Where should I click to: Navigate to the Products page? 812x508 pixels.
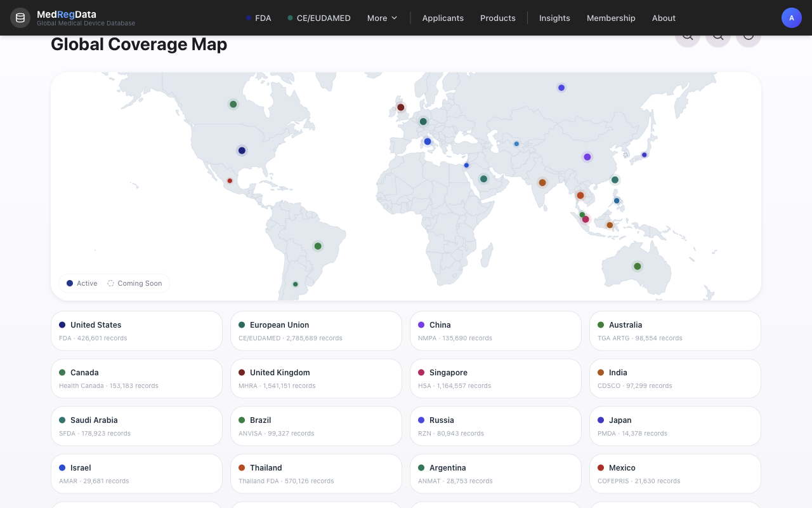tap(498, 18)
